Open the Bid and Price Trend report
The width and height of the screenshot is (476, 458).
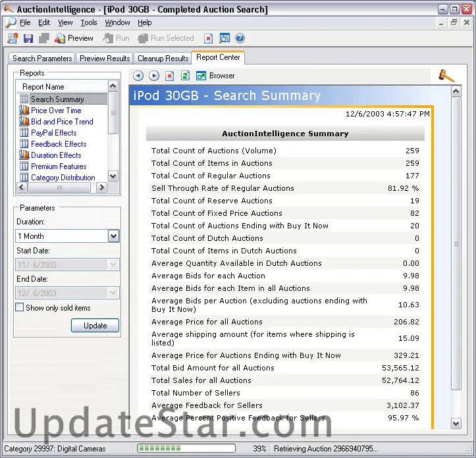(x=62, y=122)
